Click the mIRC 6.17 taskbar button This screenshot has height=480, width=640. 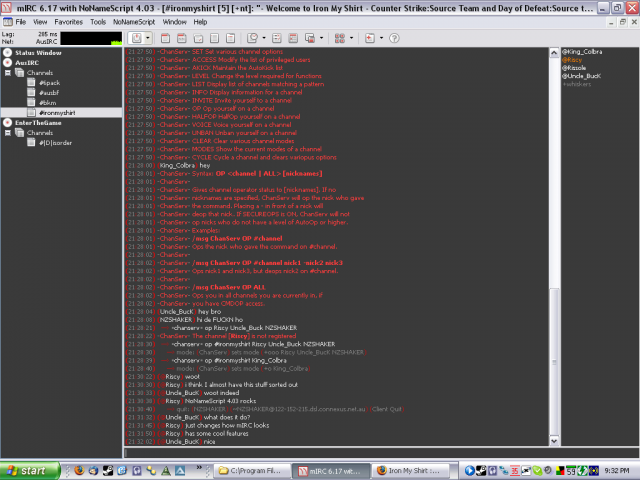pos(331,471)
